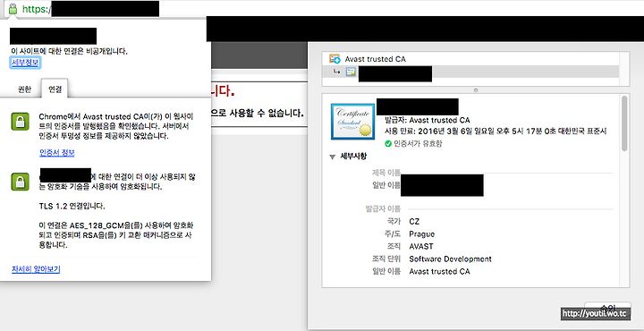Collapse the 세부사항 disclosure triangle
This screenshot has height=331, width=644.
333,157
